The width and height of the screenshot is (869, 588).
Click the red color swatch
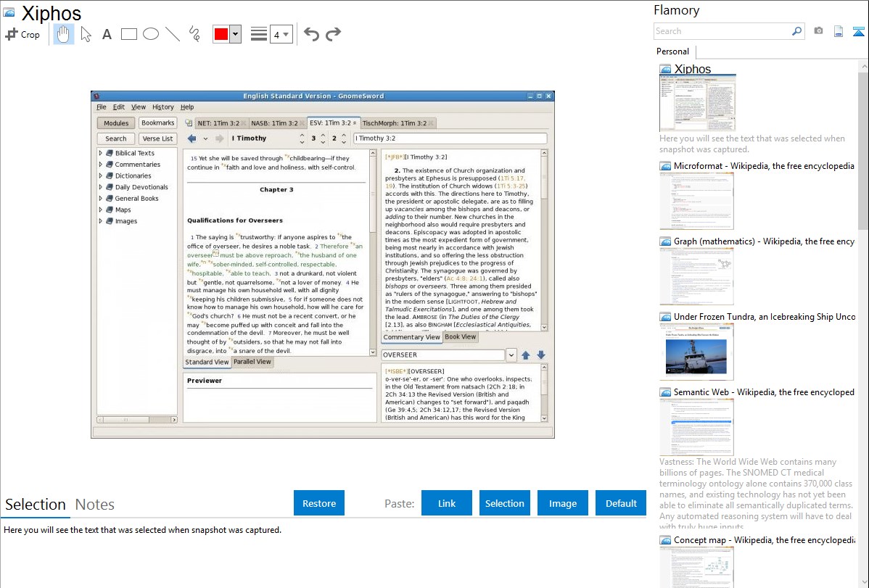tap(221, 34)
